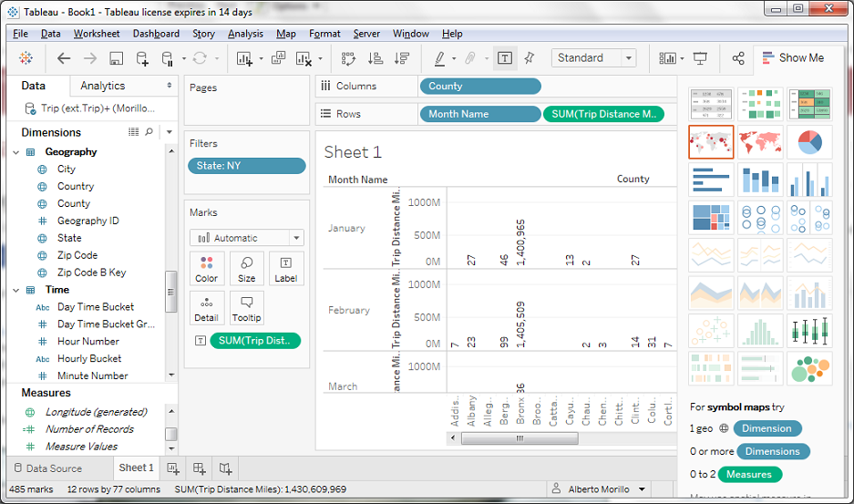
Task: Switch to the Analytics tab
Action: (x=102, y=86)
